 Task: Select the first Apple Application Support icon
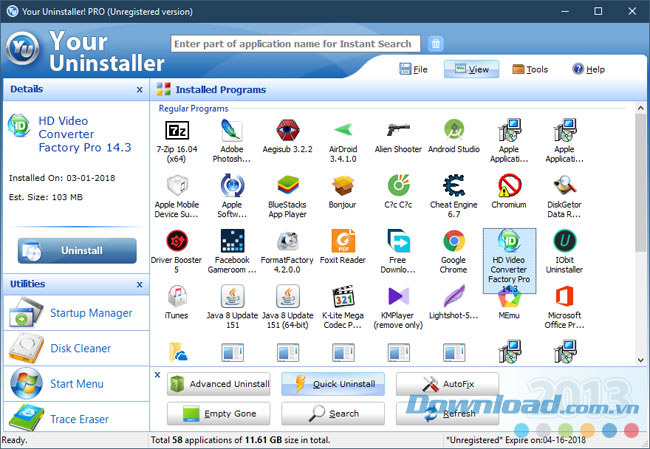[509, 130]
